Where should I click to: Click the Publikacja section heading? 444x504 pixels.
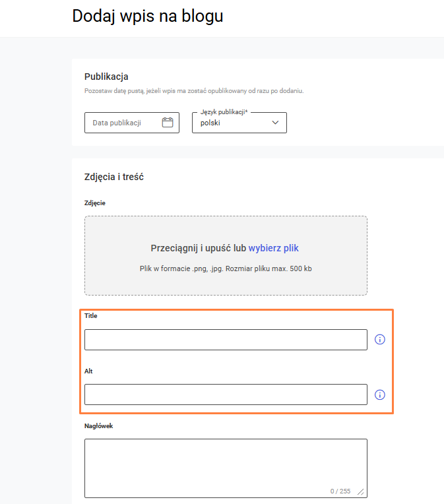(106, 77)
